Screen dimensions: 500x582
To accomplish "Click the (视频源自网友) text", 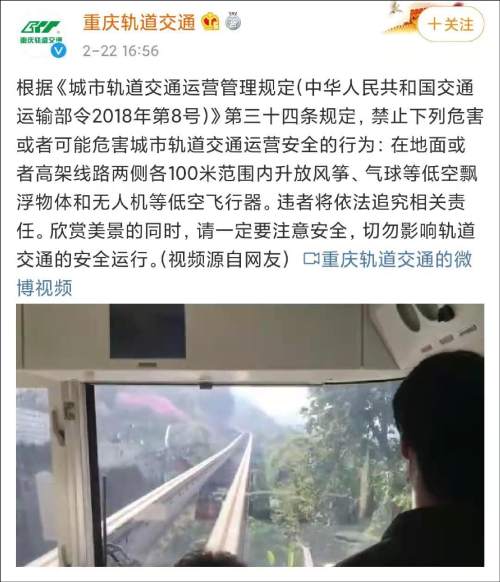I will click(225, 259).
